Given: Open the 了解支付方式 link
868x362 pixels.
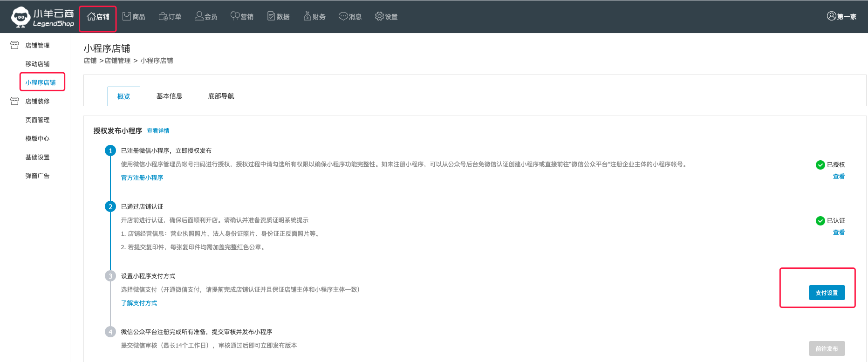Looking at the screenshot, I should click(x=139, y=303).
